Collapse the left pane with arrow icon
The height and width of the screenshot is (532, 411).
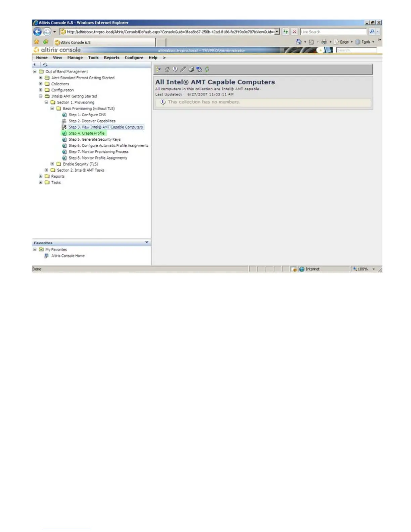coord(35,64)
